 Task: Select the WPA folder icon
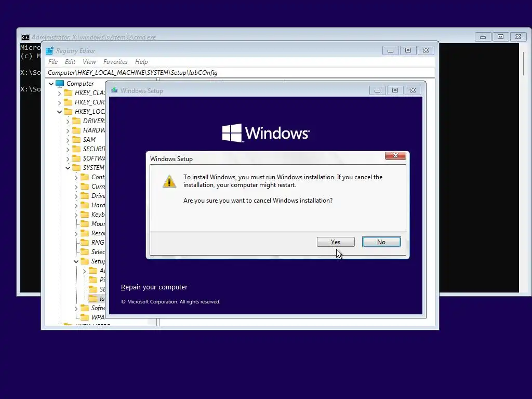85,317
